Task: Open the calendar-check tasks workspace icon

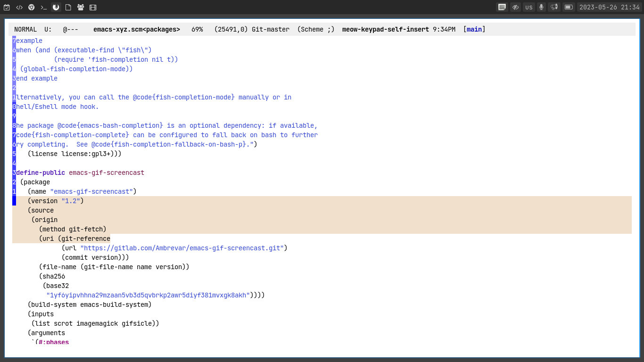Action: click(7, 7)
